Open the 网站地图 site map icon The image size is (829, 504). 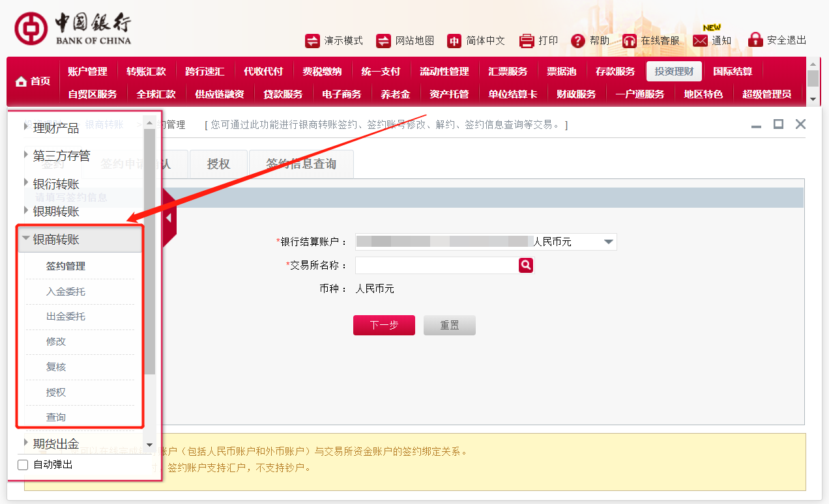(x=383, y=40)
